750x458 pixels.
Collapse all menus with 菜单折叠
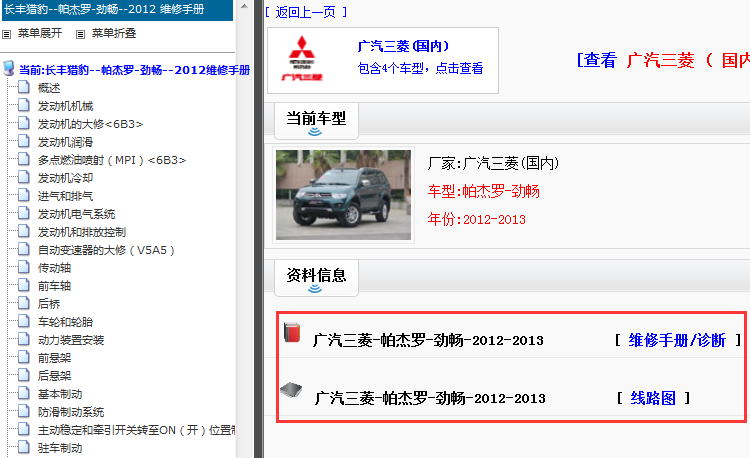pos(114,33)
